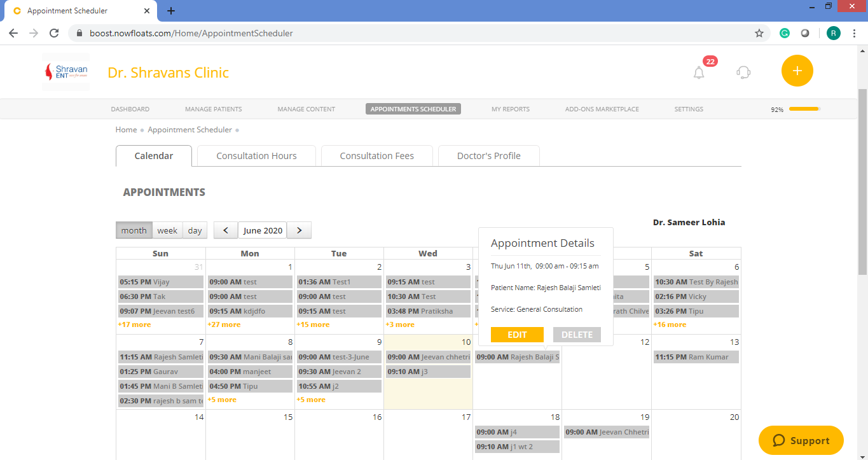Switch calendar to week view
Screen dimensions: 868x460
pyautogui.click(x=168, y=230)
